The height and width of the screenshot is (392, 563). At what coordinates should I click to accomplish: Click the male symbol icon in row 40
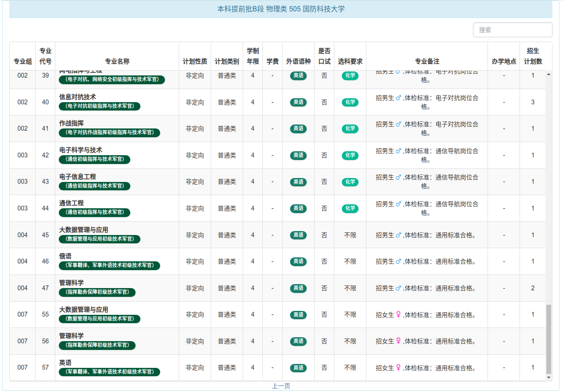click(x=398, y=98)
